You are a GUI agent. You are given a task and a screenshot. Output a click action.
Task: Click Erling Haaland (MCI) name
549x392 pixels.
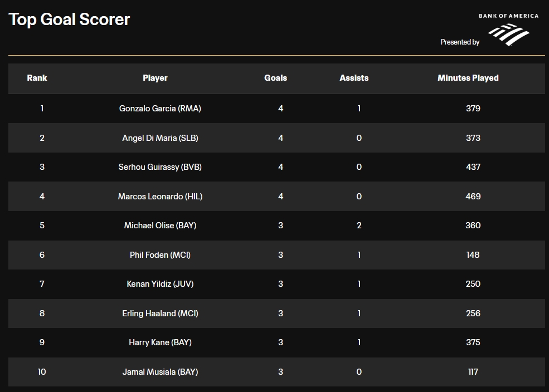pyautogui.click(x=160, y=313)
